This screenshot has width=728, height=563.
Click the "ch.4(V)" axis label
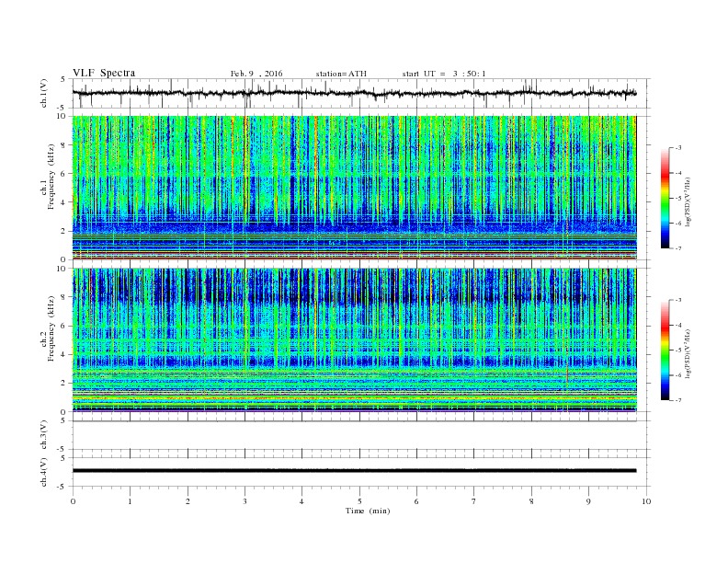pos(44,472)
